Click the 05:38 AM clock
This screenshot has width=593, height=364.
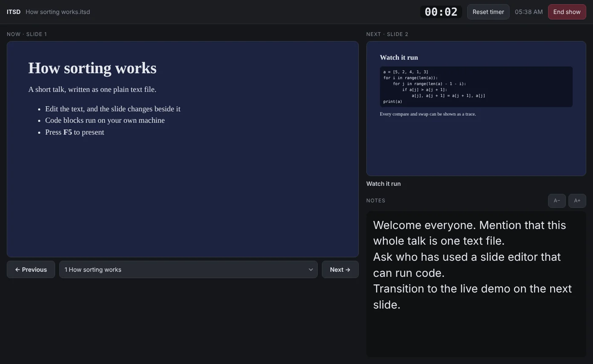tap(529, 12)
